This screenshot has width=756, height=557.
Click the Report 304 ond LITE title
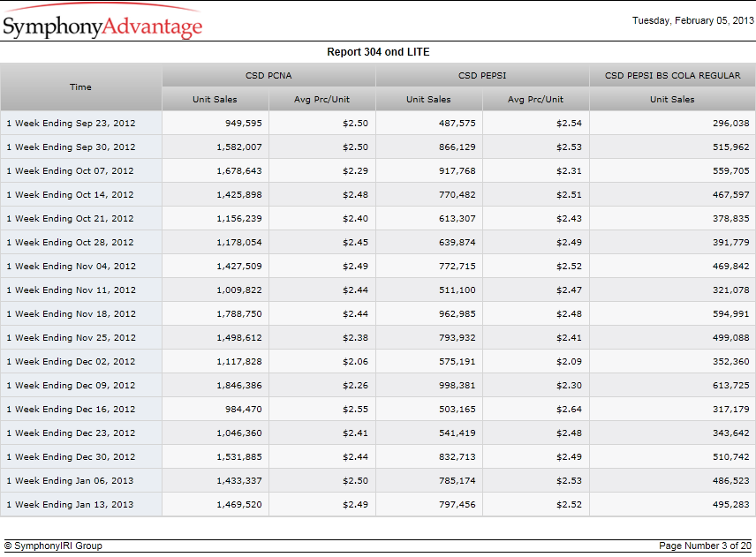click(x=378, y=52)
